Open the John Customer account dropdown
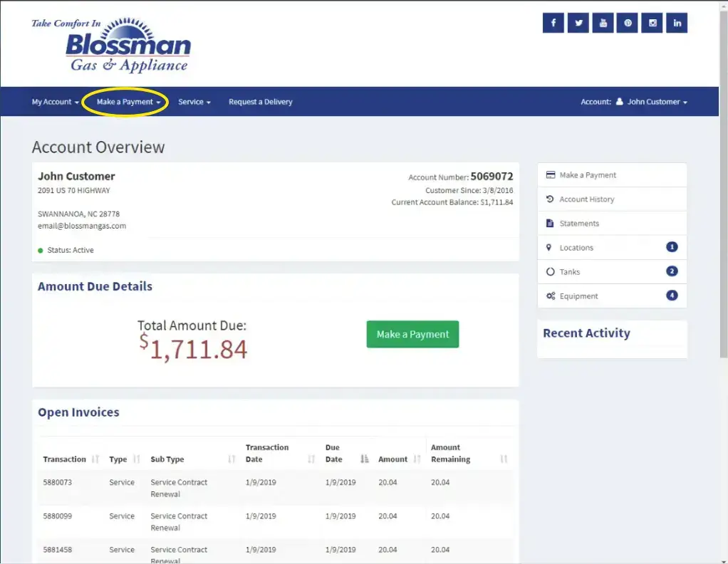This screenshot has width=728, height=564. (657, 102)
